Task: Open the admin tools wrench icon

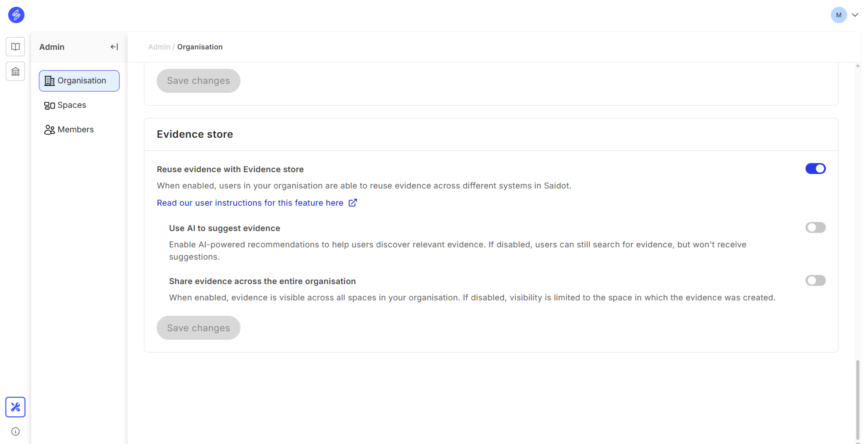Action: [15, 407]
